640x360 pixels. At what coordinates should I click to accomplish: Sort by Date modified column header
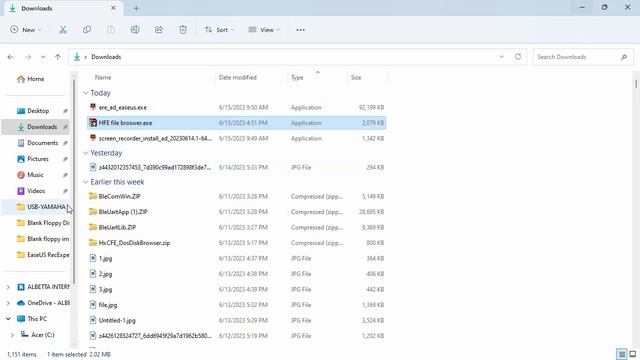click(x=238, y=77)
